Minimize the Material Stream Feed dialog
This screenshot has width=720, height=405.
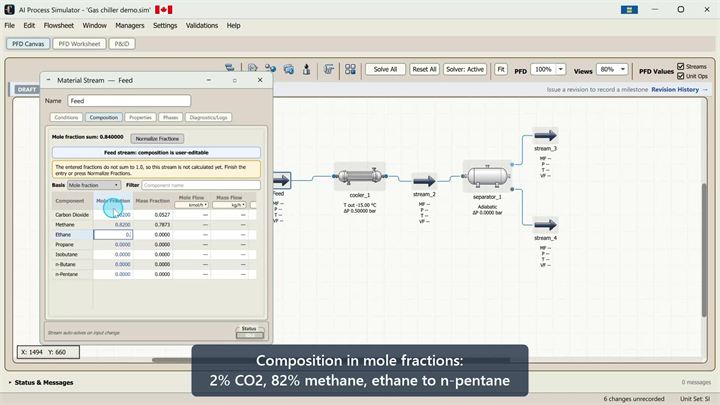click(208, 80)
